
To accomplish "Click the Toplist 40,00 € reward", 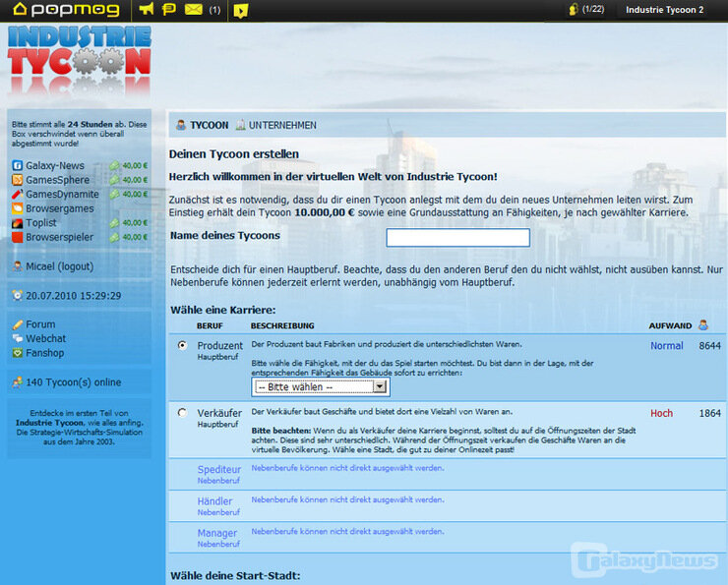I will (x=129, y=223).
